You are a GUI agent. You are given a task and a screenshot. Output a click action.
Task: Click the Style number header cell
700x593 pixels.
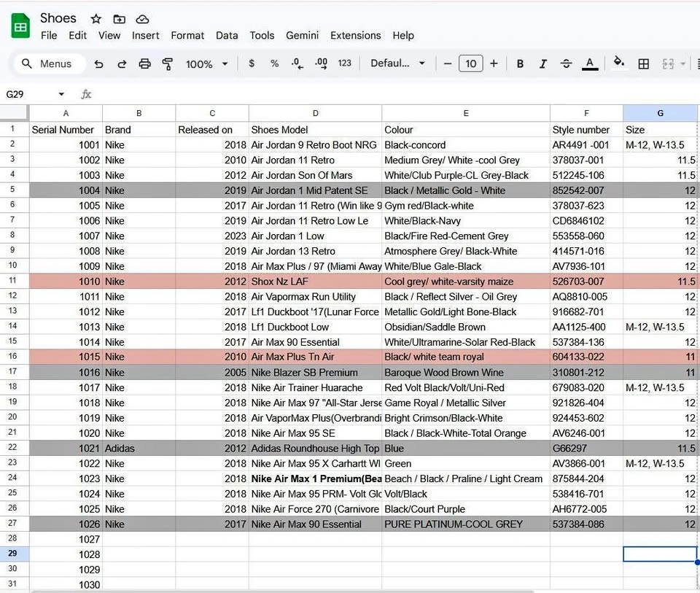tap(586, 130)
